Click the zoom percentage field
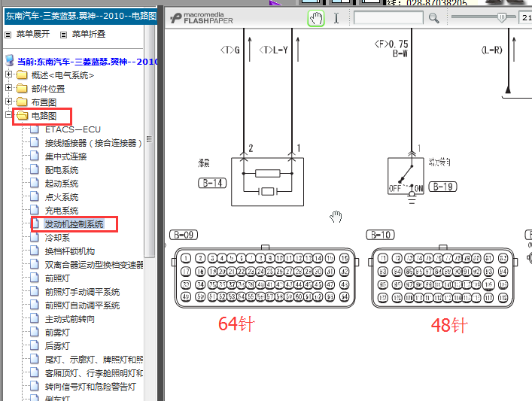 coord(525,17)
